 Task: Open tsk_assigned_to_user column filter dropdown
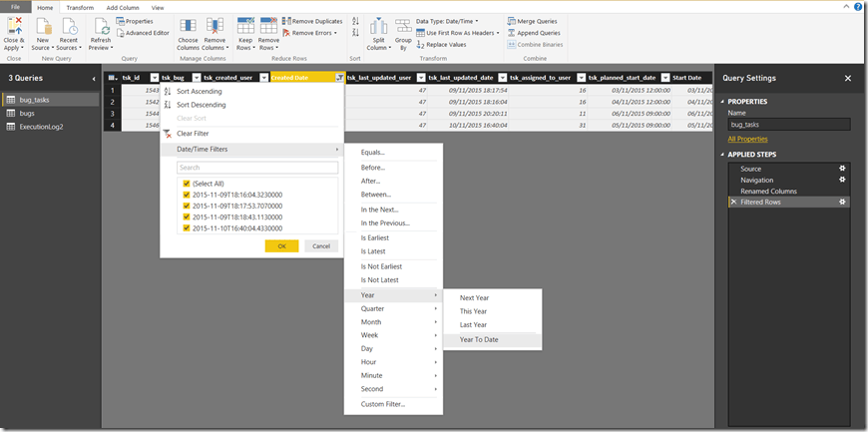[582, 78]
